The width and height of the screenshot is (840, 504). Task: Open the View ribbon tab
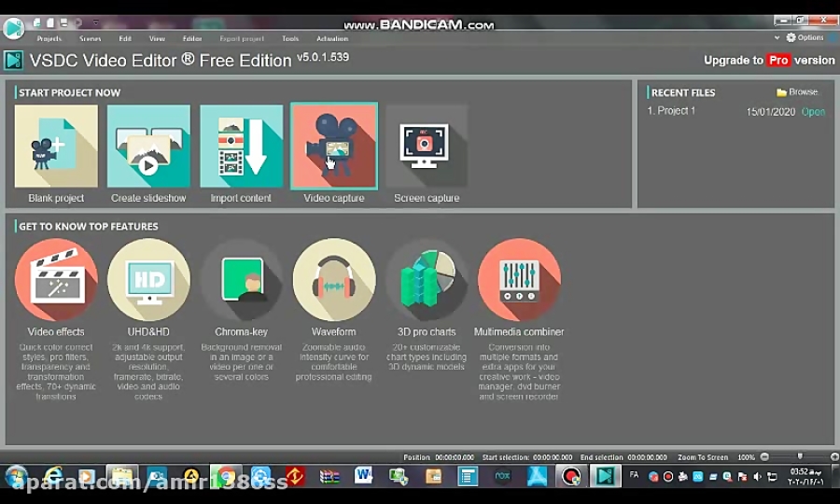click(x=157, y=38)
